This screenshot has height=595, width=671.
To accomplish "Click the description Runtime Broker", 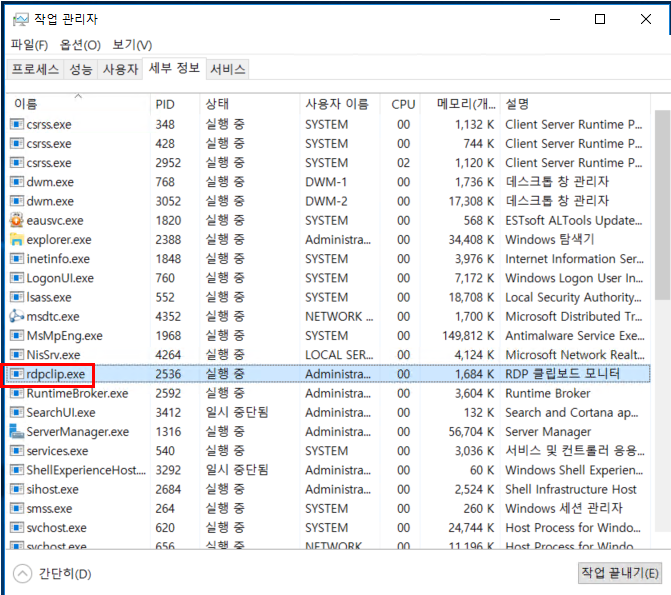I will [547, 393].
